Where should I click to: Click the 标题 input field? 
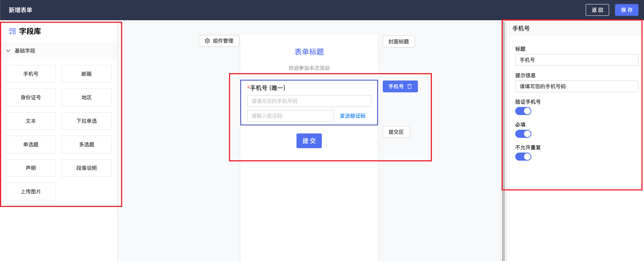(x=576, y=60)
